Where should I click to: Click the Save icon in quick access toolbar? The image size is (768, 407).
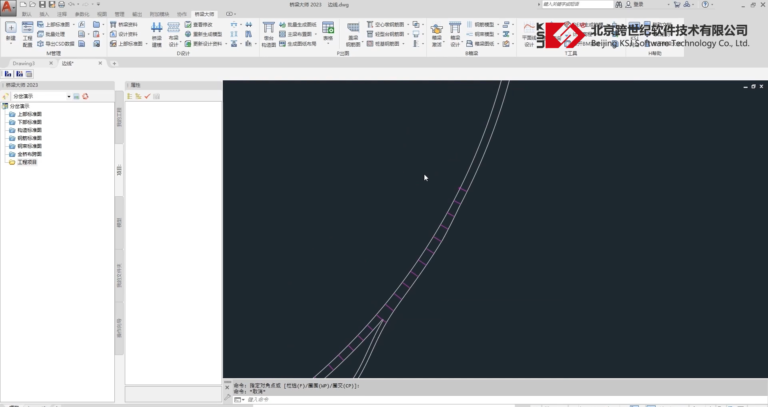click(x=42, y=4)
